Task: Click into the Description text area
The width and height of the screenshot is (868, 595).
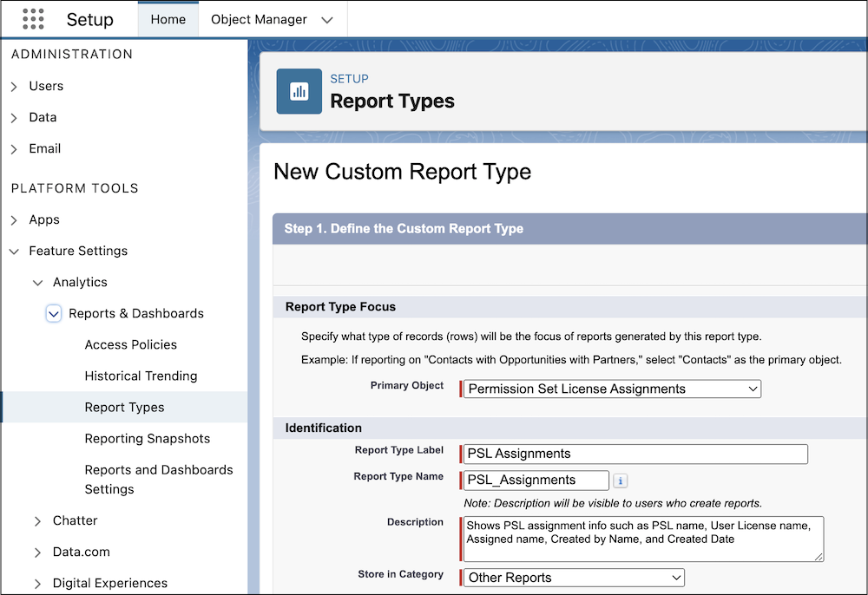Action: click(643, 539)
